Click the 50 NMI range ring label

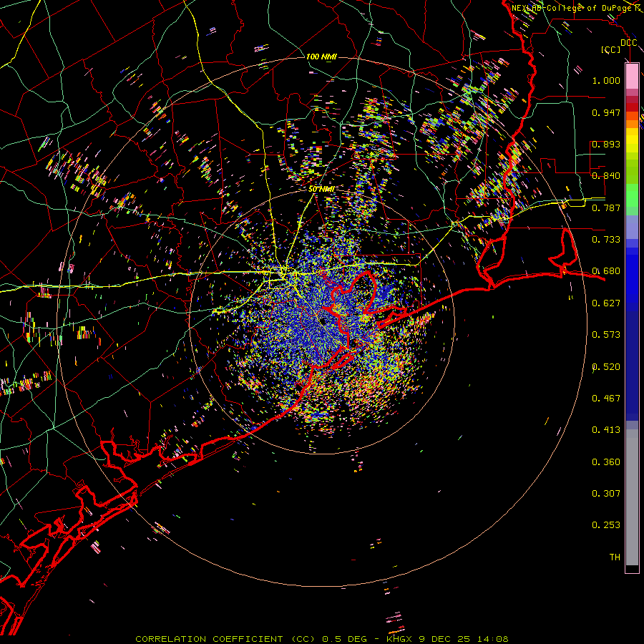(x=321, y=190)
